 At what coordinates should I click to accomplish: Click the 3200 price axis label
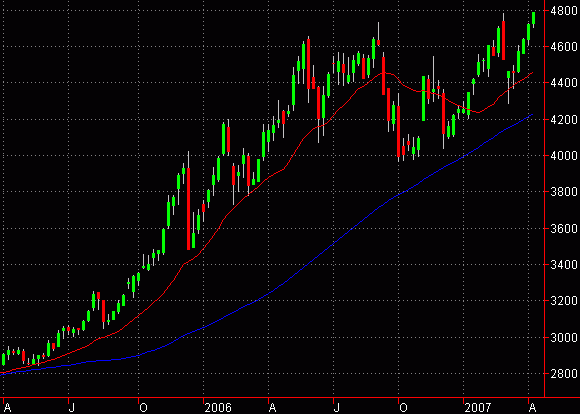[564, 301]
